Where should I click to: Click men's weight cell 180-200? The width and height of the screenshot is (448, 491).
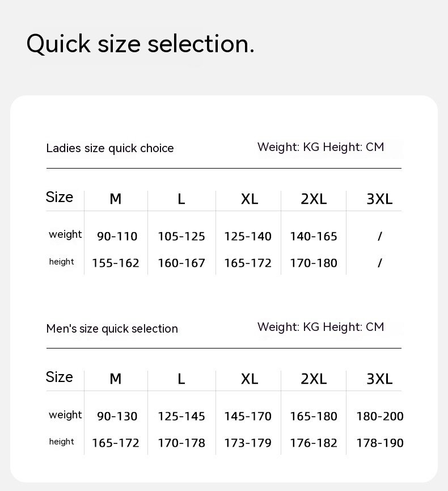click(x=380, y=417)
